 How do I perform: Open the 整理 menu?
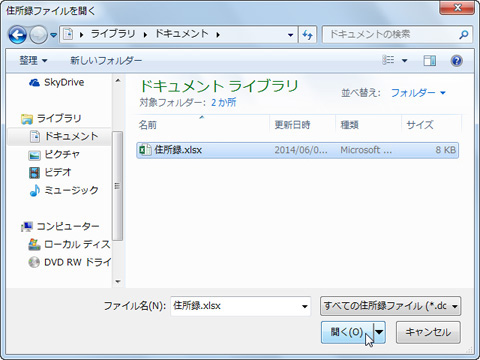point(33,61)
